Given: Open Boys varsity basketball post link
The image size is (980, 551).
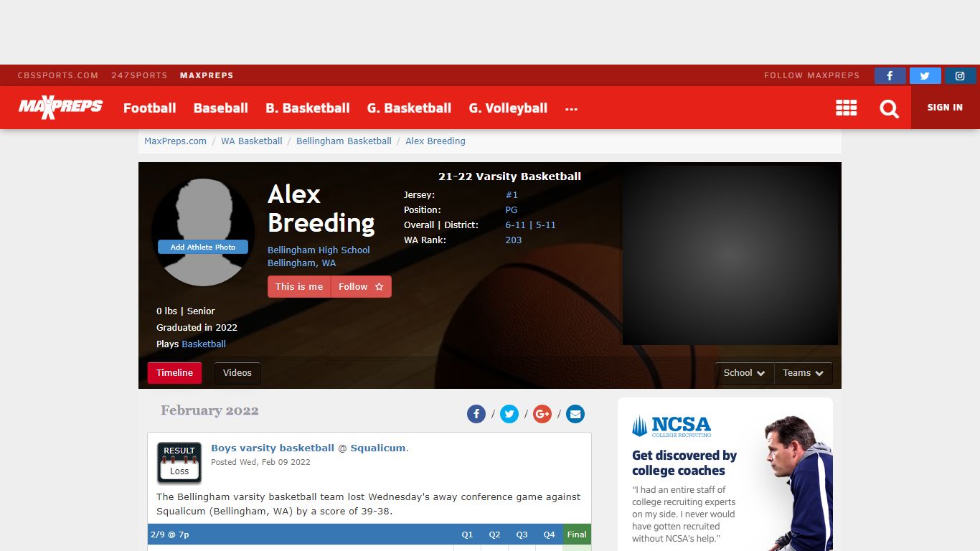Looking at the screenshot, I should click(x=273, y=448).
